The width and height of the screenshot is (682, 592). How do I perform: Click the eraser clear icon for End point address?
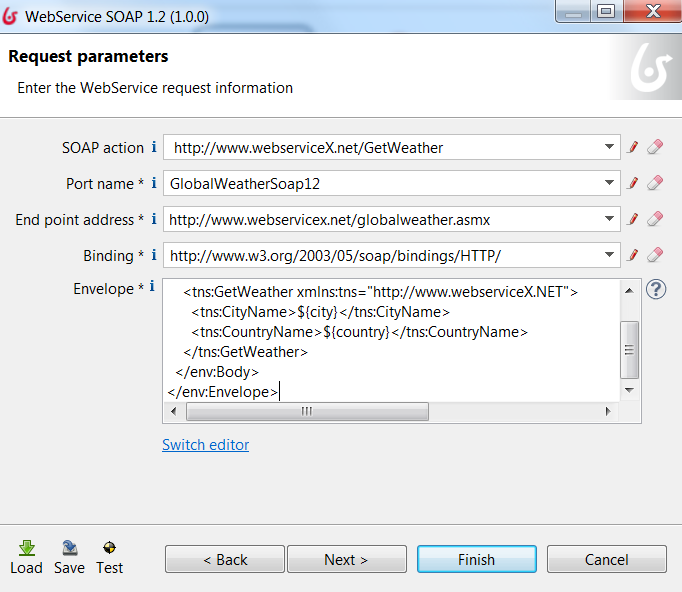(x=655, y=219)
